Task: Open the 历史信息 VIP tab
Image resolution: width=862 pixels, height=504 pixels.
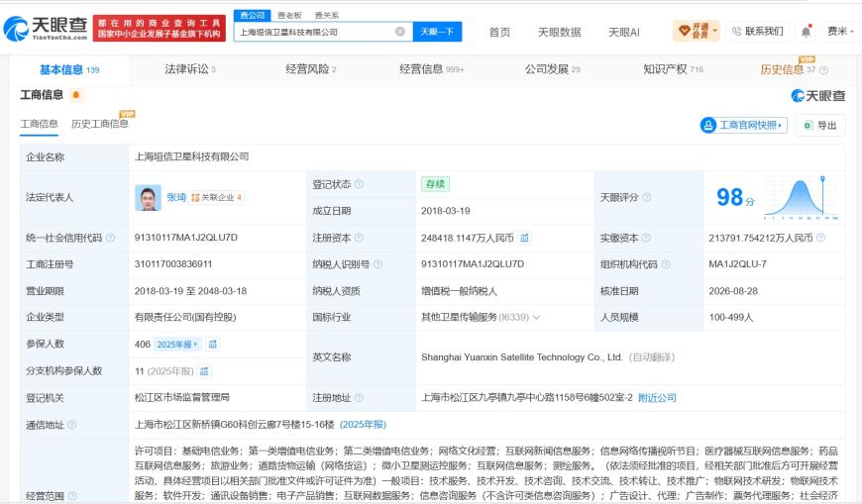Action: tap(788, 69)
